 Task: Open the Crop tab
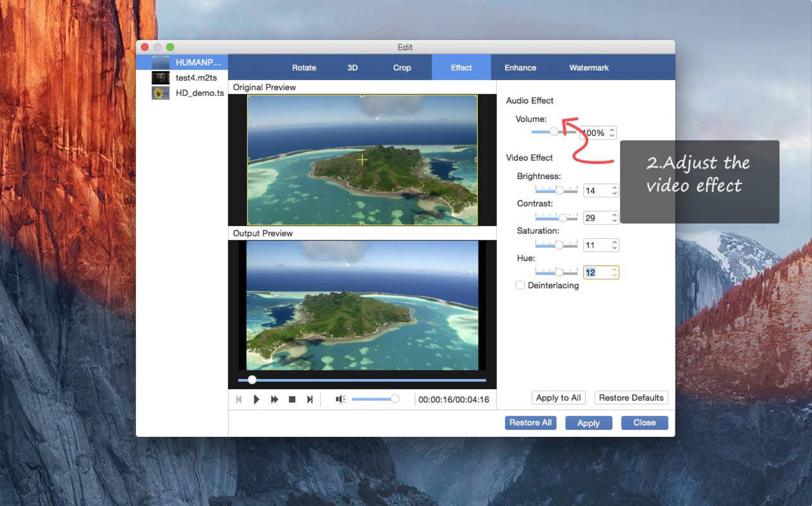click(402, 67)
